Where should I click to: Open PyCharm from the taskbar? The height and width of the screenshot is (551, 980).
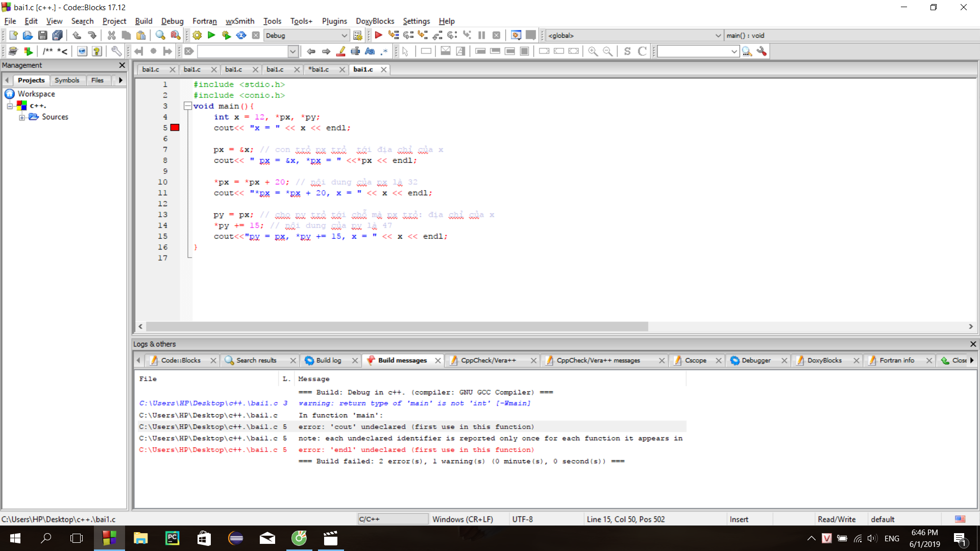(173, 538)
